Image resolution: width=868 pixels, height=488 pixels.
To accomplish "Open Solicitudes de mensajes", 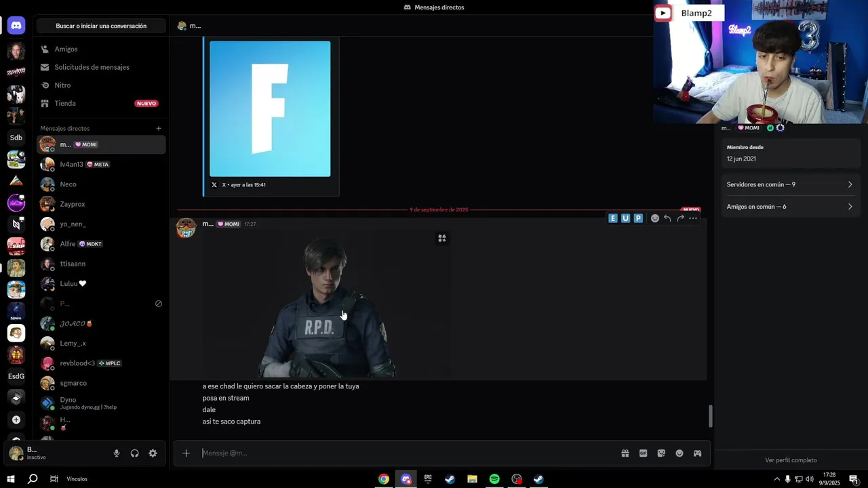I will [101, 67].
